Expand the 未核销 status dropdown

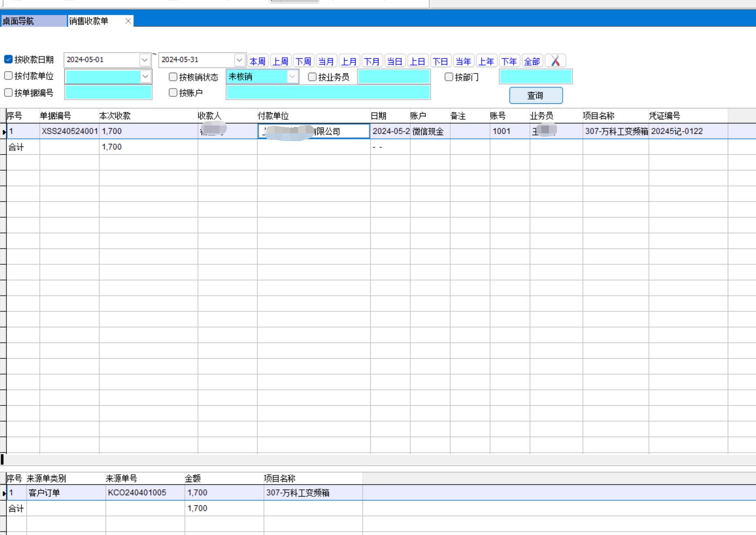pos(292,77)
